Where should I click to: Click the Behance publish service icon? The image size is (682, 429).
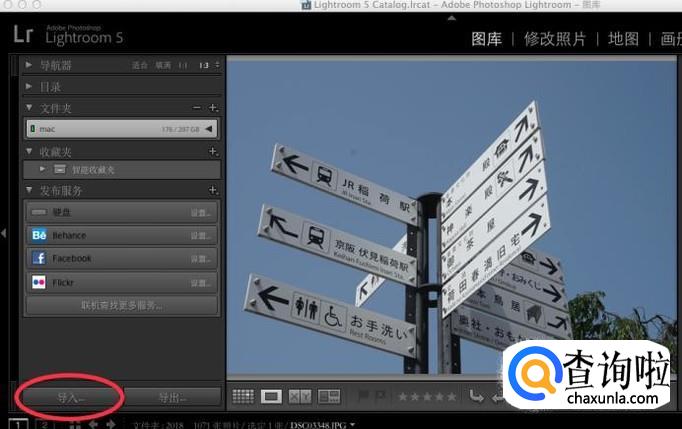coord(39,235)
